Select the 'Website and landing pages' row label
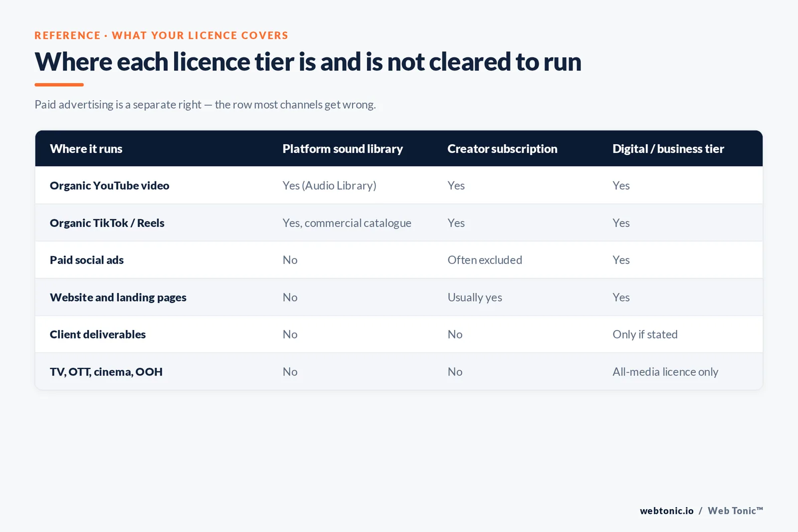 pyautogui.click(x=118, y=297)
